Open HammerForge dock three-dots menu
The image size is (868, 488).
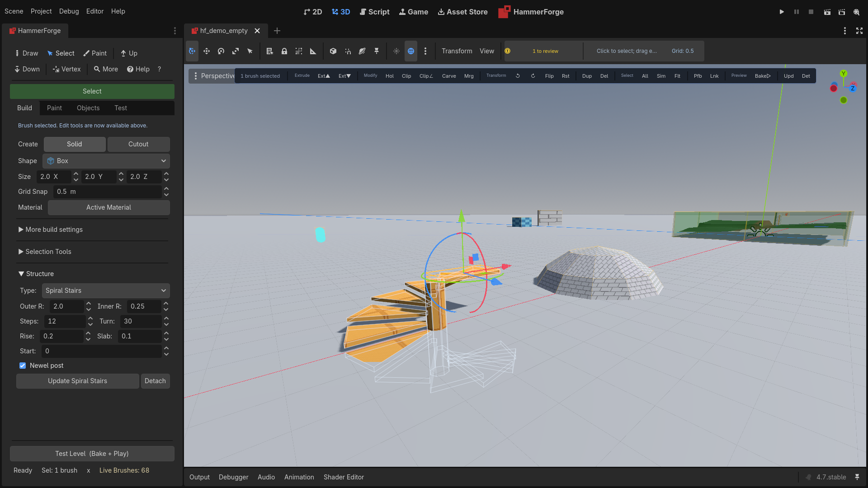coord(175,31)
